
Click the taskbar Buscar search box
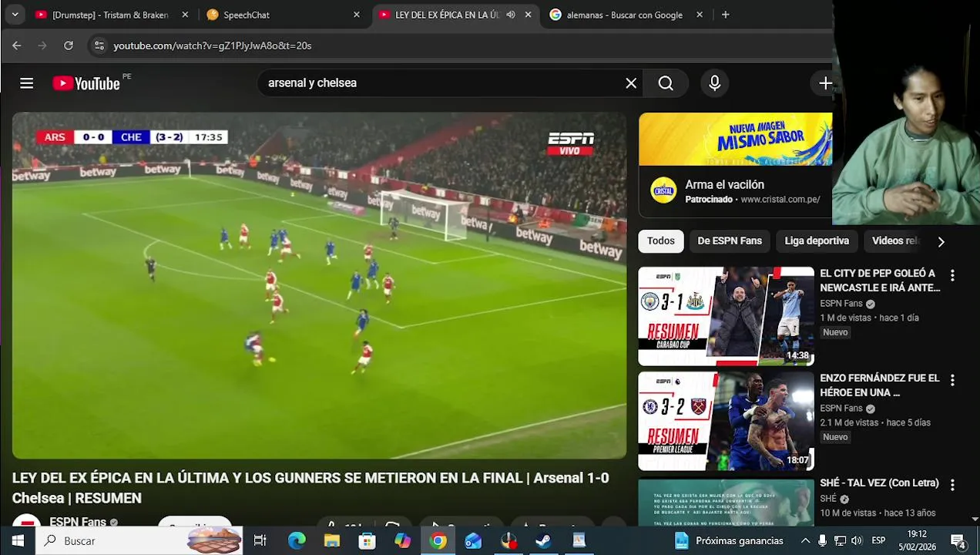[139, 541]
